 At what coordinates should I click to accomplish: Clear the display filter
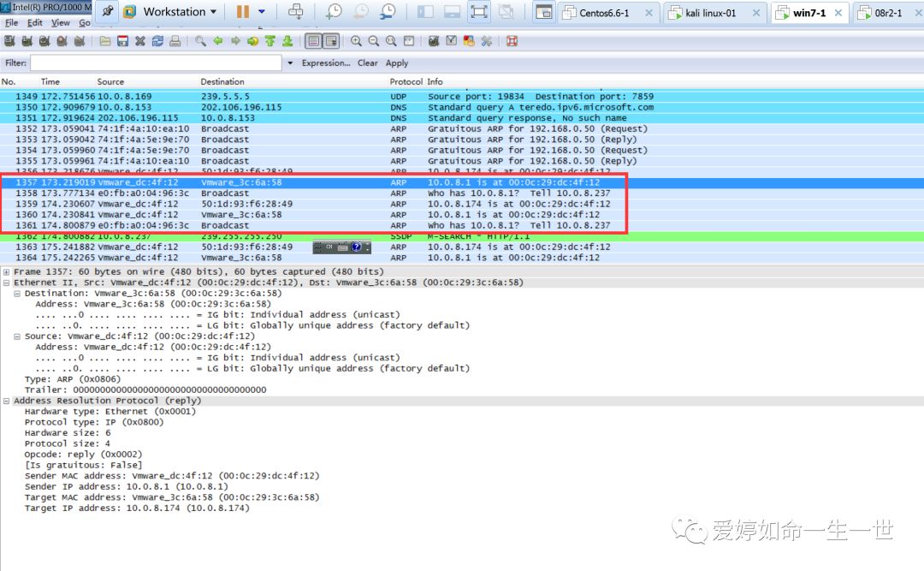click(x=368, y=62)
